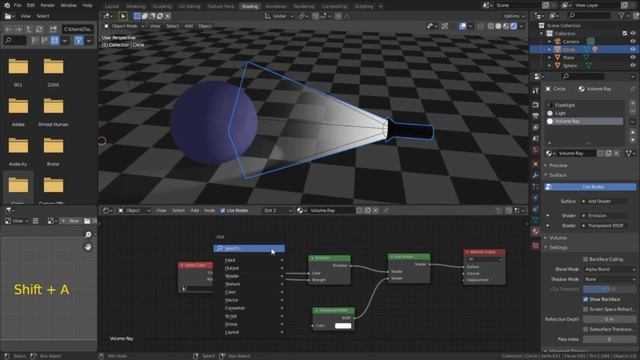Select the Light material slot
Image resolution: width=640 pixels, height=360 pixels.
coord(584,113)
